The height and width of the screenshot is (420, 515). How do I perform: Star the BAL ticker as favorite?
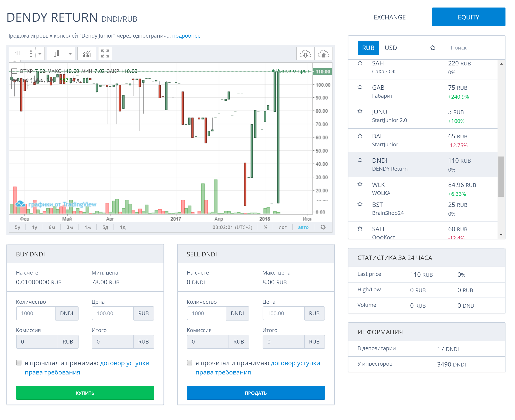point(360,136)
